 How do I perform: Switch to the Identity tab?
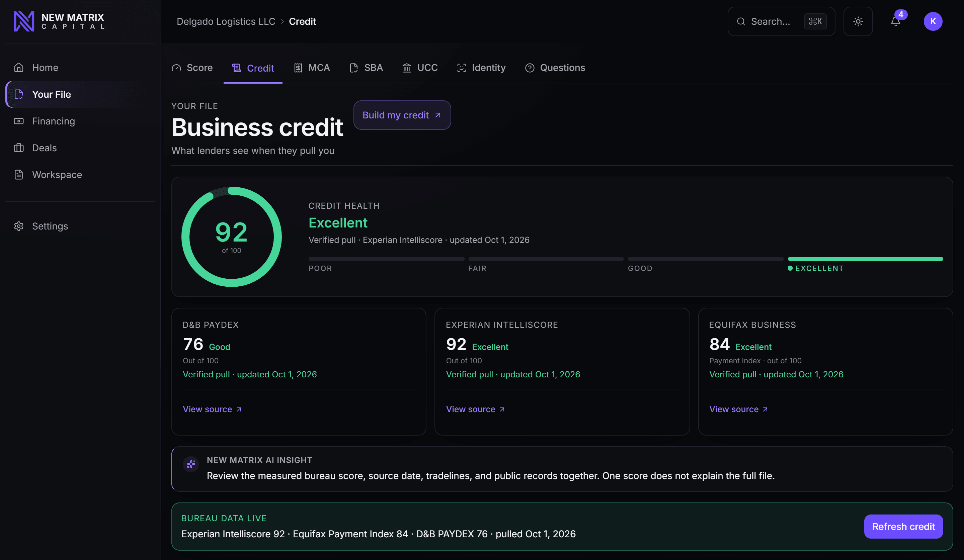click(481, 68)
